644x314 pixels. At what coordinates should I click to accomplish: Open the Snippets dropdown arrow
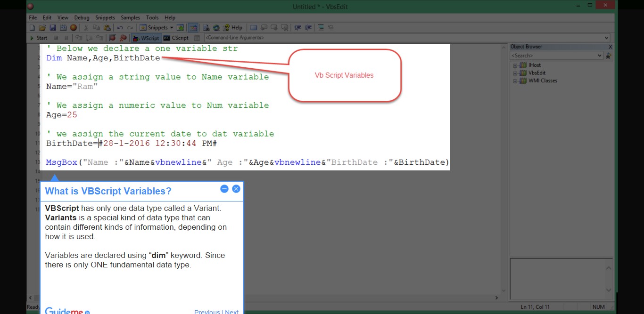(x=172, y=28)
